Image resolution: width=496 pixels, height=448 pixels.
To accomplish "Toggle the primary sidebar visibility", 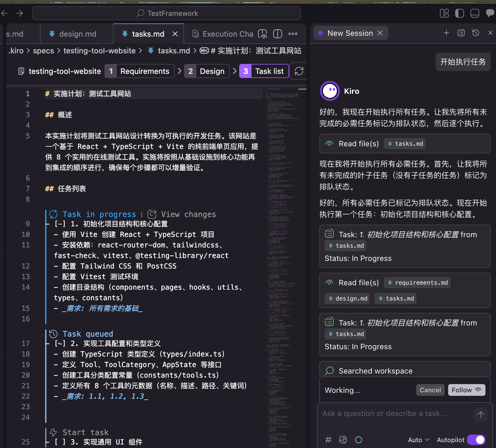I will pos(459,13).
